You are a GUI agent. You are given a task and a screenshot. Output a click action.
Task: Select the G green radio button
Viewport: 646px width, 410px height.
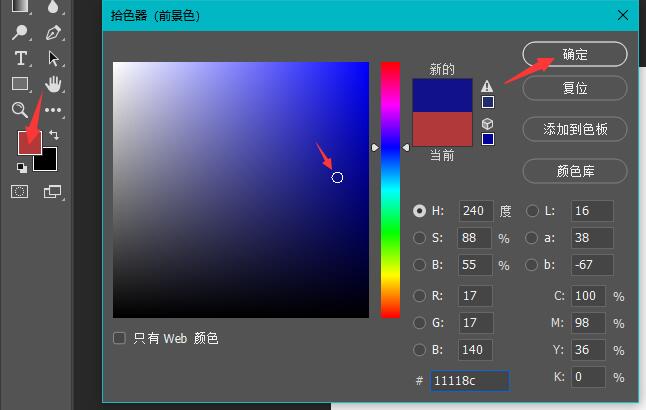(419, 323)
